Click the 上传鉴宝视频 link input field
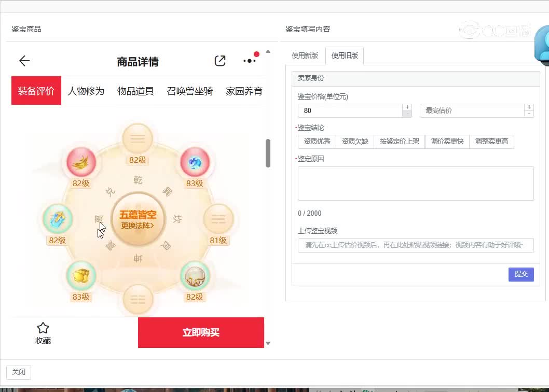549x392 pixels. (416, 245)
